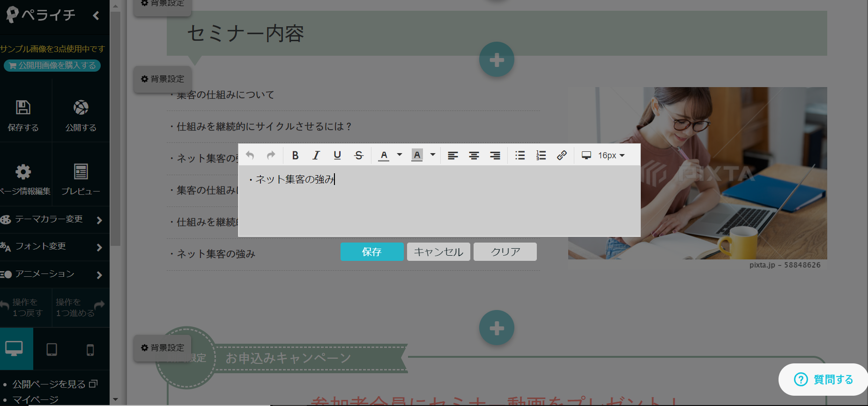The width and height of the screenshot is (868, 406).
Task: Click 公開用画像を購入する button
Action: pyautogui.click(x=52, y=66)
